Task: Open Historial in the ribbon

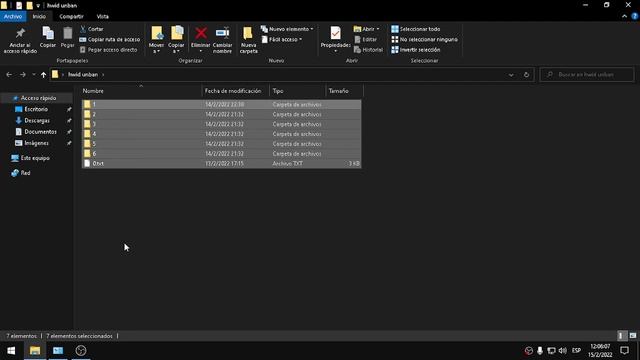Action: (x=369, y=50)
